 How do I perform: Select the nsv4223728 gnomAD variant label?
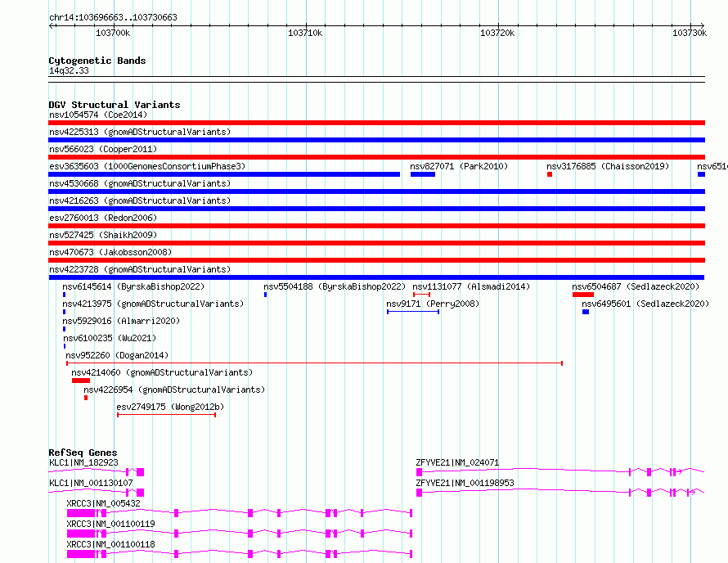click(140, 269)
